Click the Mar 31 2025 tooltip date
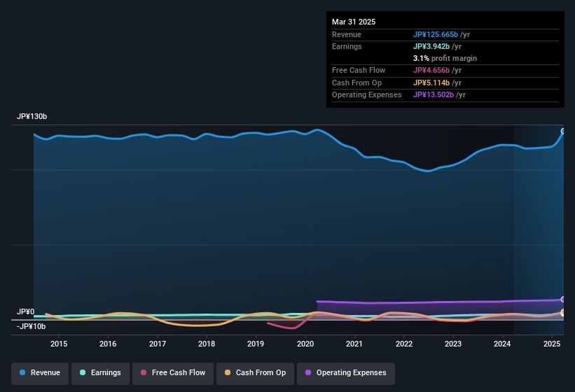The height and width of the screenshot is (392, 575). (354, 22)
